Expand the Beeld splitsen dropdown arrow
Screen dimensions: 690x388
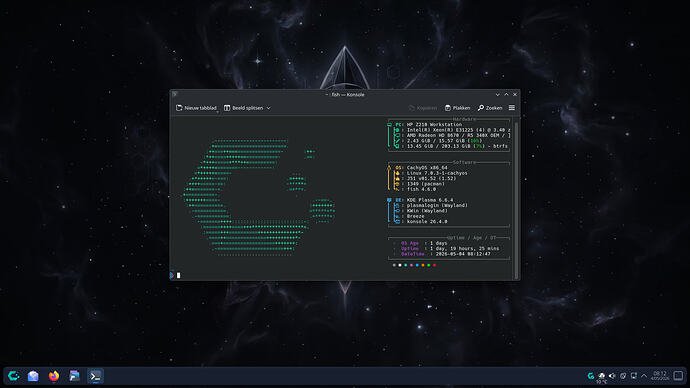[x=268, y=108]
